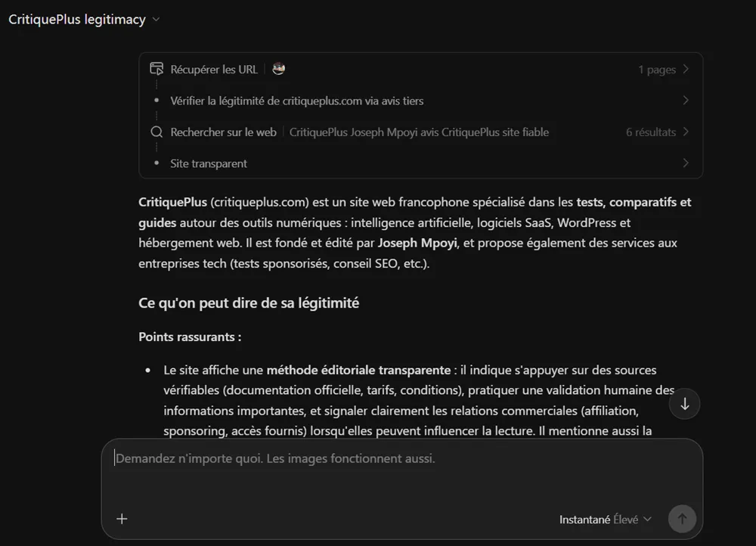This screenshot has height=546, width=756.
Task: Jump to bottom with the down-arrow button
Action: (684, 404)
